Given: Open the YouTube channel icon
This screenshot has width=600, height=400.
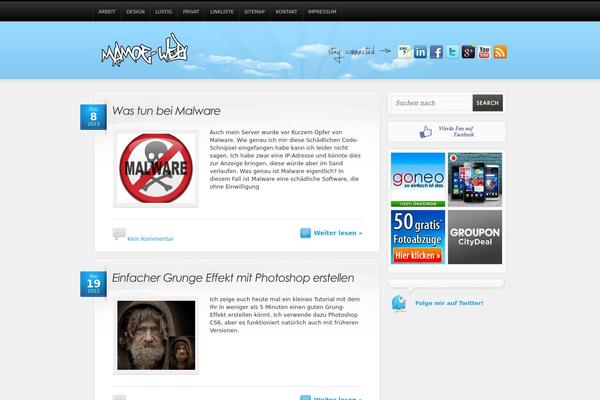Looking at the screenshot, I should click(484, 52).
